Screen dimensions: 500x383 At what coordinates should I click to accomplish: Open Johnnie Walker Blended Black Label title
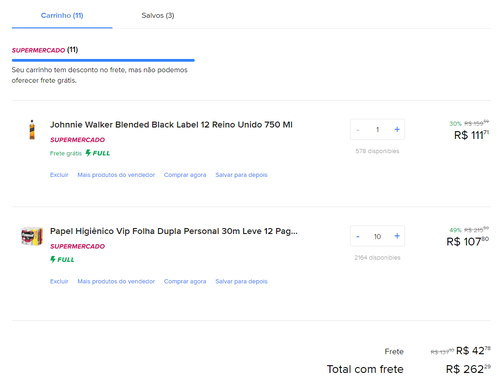(x=171, y=125)
